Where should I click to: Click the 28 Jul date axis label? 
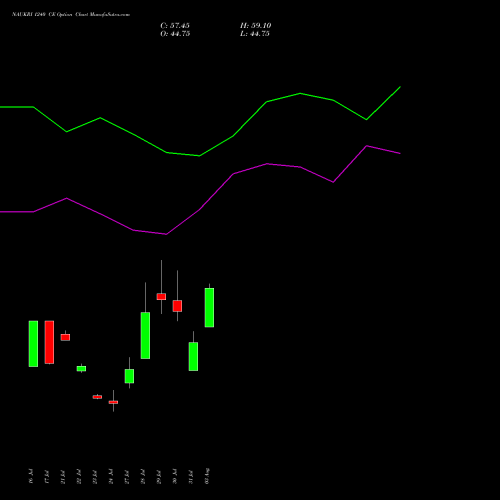(143, 476)
